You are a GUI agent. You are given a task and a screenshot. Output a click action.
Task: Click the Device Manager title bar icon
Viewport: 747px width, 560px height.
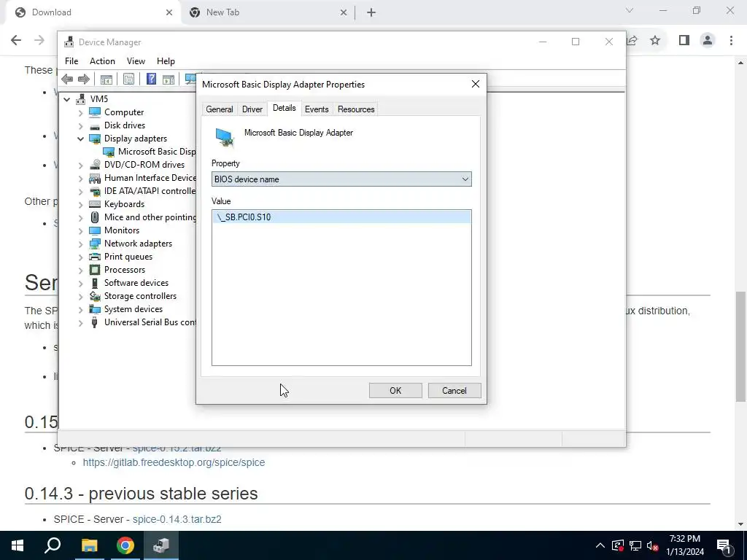[69, 42]
